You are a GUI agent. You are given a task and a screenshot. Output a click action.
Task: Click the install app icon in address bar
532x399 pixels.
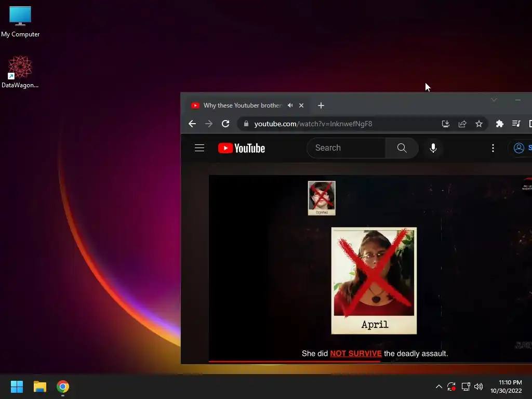click(445, 124)
